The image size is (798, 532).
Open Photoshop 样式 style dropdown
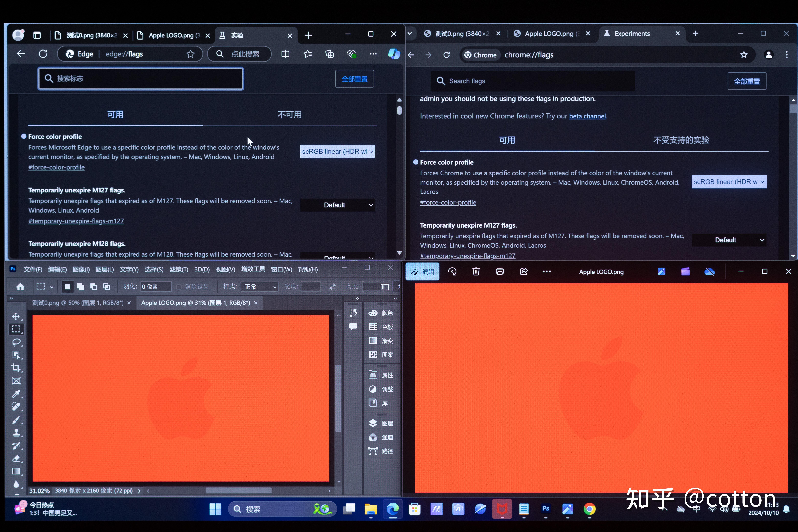pyautogui.click(x=259, y=287)
